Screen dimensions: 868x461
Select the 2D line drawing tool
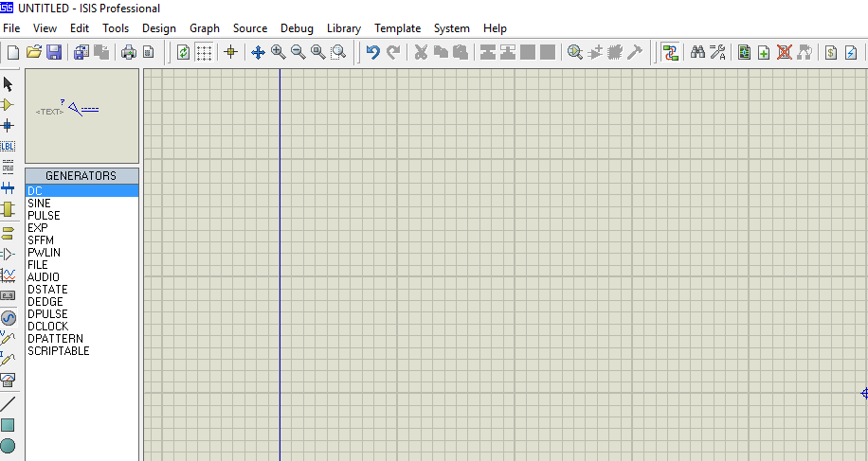(x=8, y=404)
